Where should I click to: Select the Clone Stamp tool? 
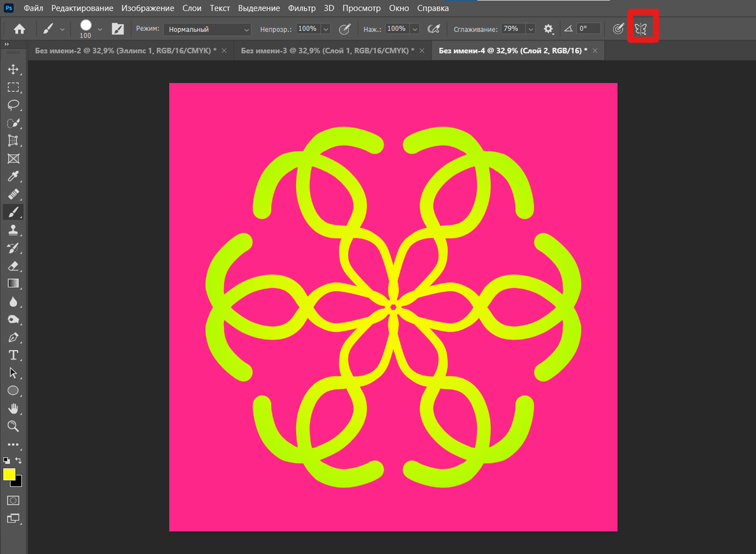[x=13, y=230]
